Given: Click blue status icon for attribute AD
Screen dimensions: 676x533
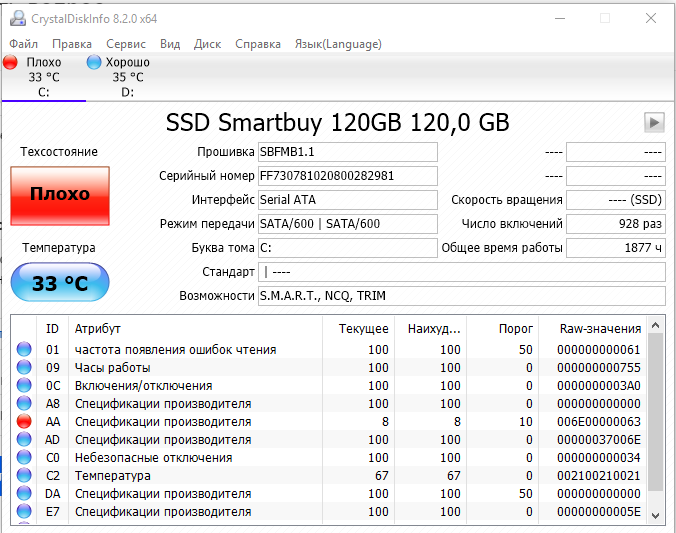Looking at the screenshot, I should pyautogui.click(x=24, y=439).
